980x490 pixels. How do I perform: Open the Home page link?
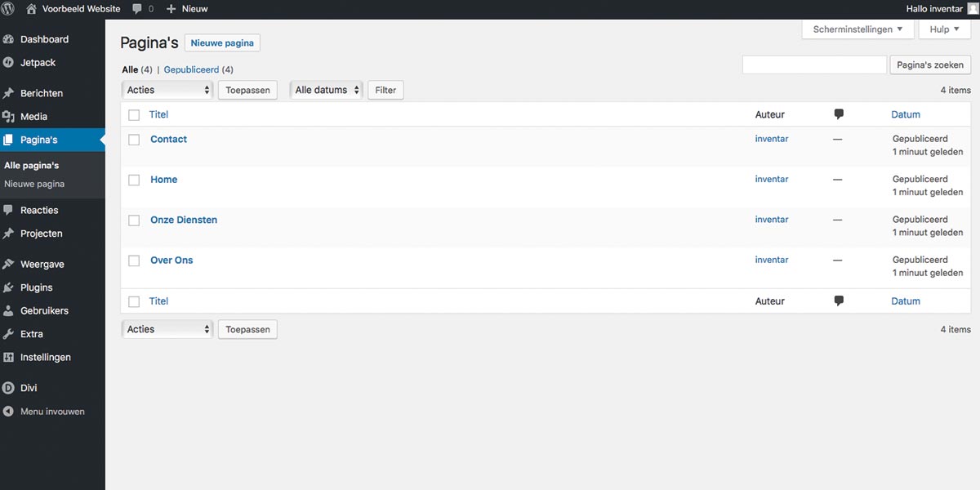pyautogui.click(x=164, y=180)
